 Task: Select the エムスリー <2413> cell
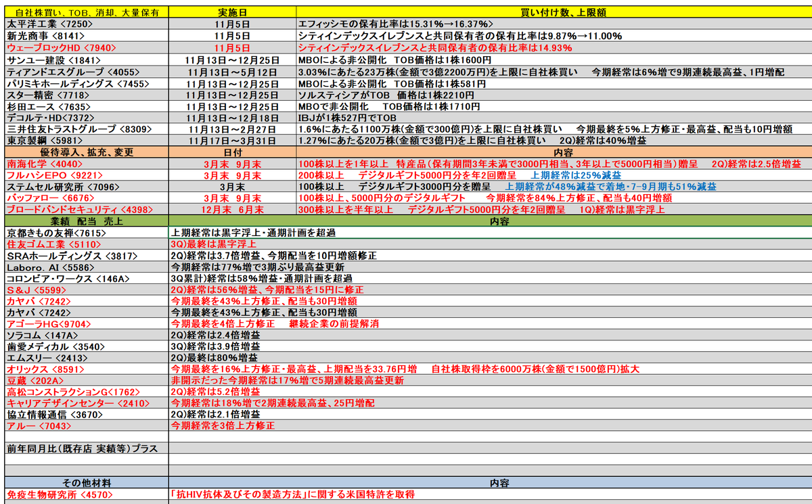[86, 358]
